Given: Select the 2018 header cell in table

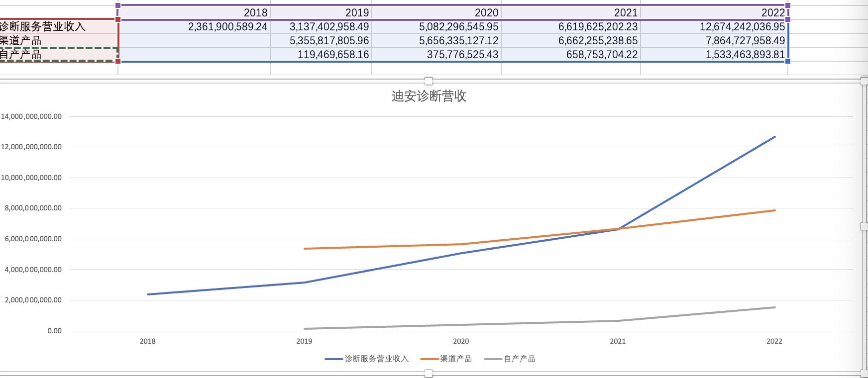Looking at the screenshot, I should tap(194, 12).
